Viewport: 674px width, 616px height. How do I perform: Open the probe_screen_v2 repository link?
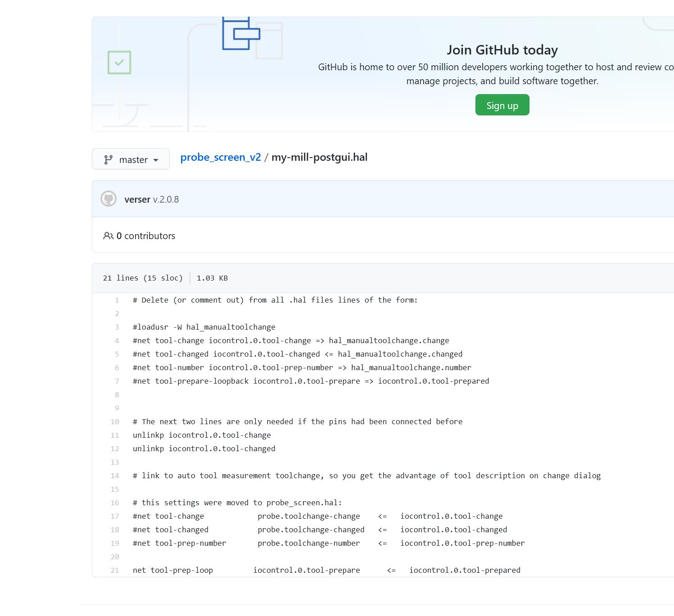[221, 157]
